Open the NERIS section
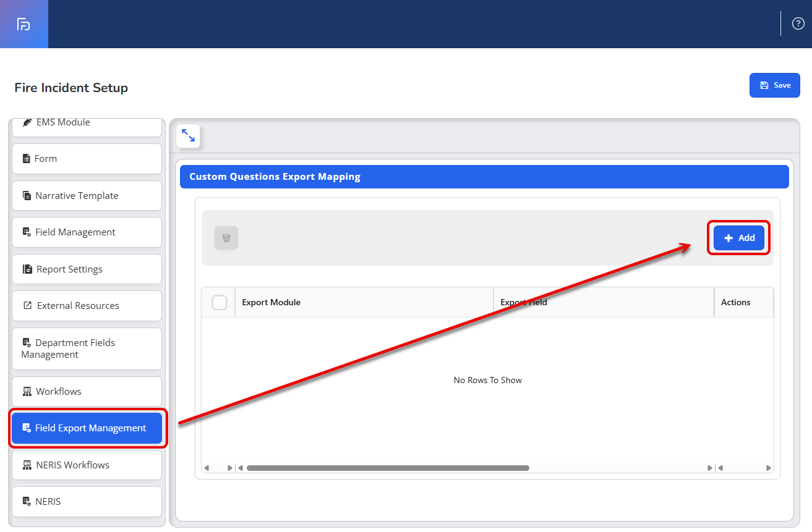Screen dimensions: 812x532 tap(87, 502)
